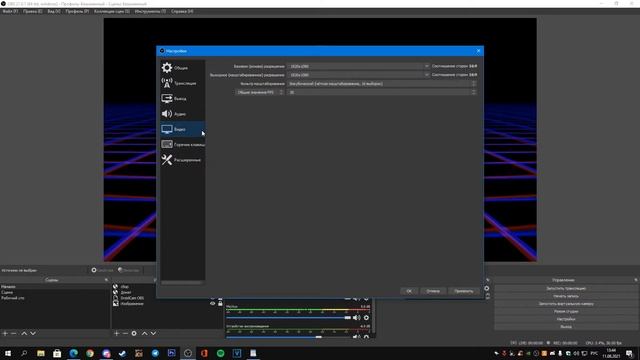The width and height of the screenshot is (640, 360).
Task: Cancel the settings dialog
Action: click(433, 291)
